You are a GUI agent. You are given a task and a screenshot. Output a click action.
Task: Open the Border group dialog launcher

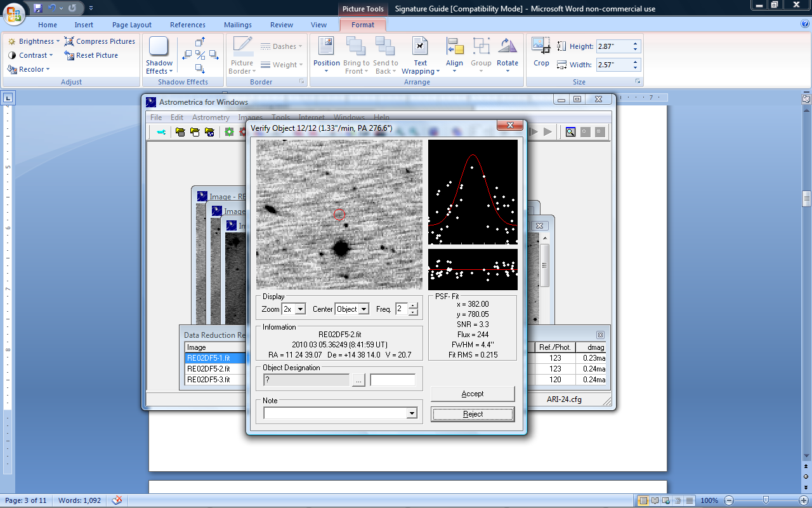pos(302,82)
